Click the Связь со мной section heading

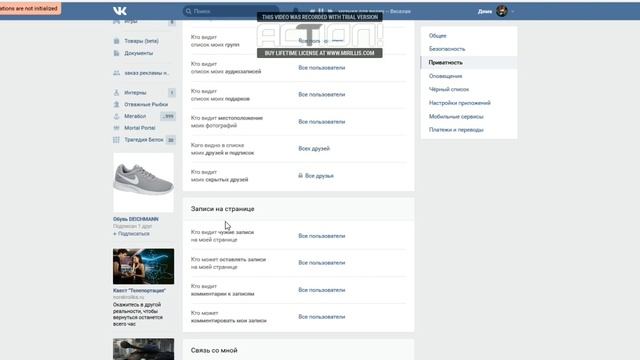pyautogui.click(x=214, y=350)
